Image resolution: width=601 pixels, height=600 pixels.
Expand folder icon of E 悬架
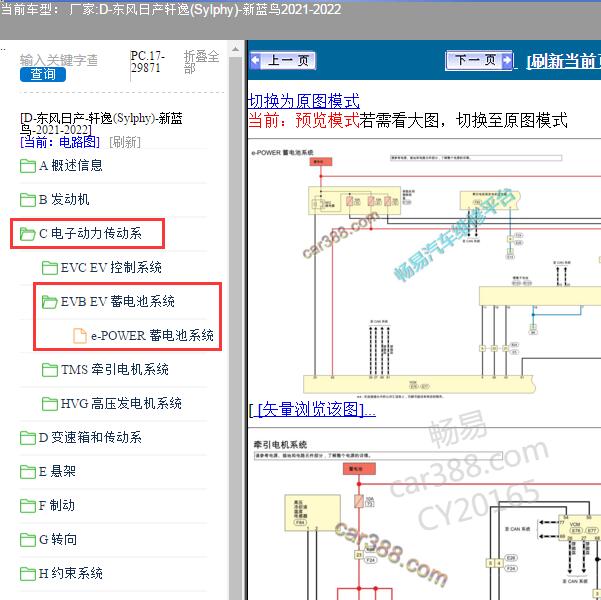(28, 472)
